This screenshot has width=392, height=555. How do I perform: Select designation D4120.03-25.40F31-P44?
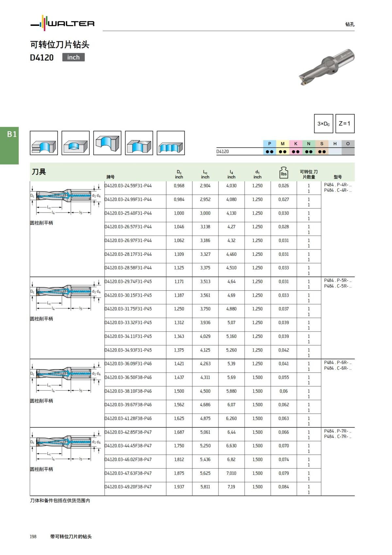(x=128, y=213)
